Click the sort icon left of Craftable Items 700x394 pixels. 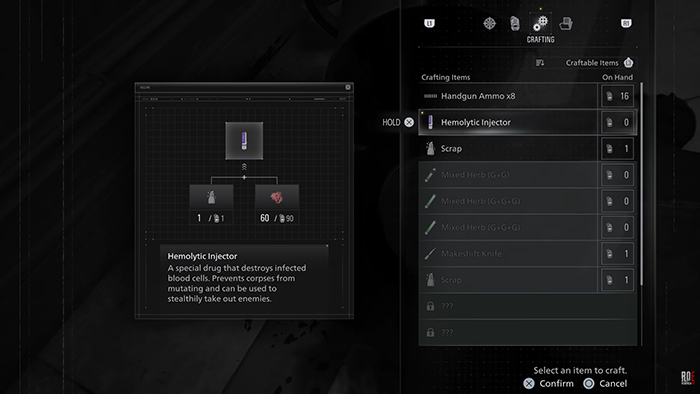[x=540, y=63]
